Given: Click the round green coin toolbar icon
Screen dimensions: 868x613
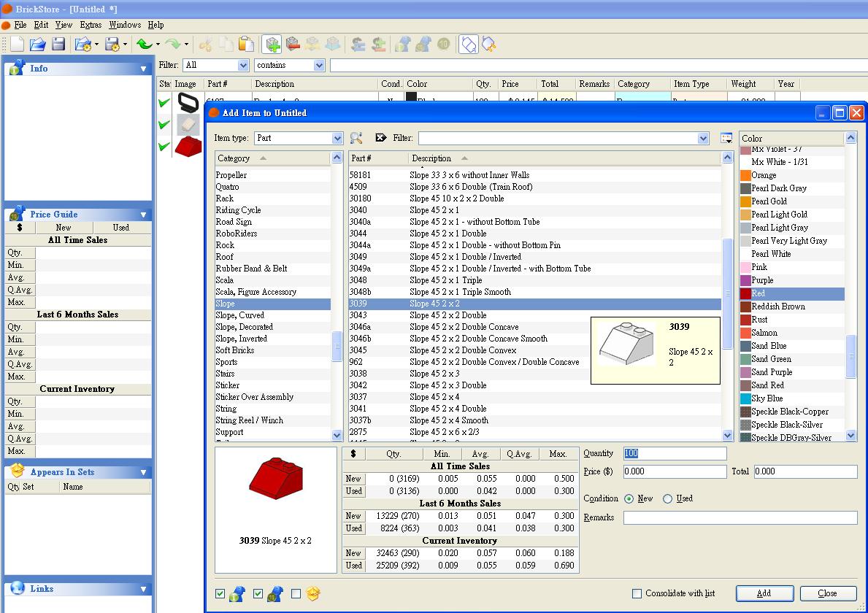Looking at the screenshot, I should pos(443,45).
